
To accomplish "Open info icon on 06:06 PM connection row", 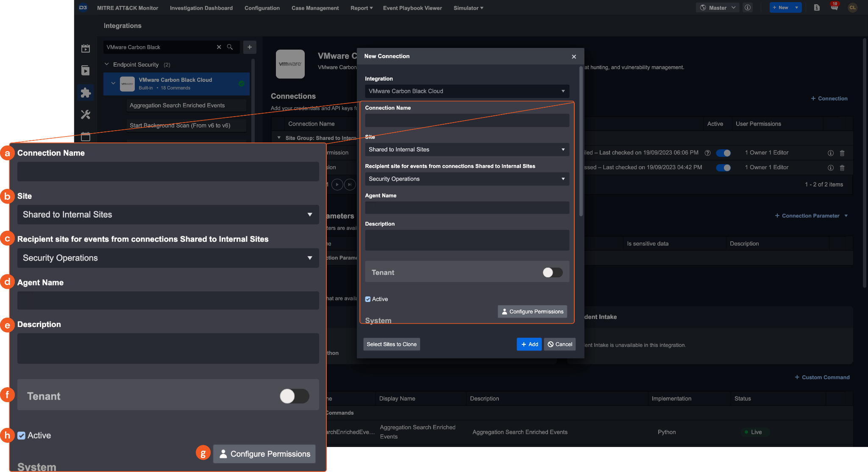I will 831,153.
